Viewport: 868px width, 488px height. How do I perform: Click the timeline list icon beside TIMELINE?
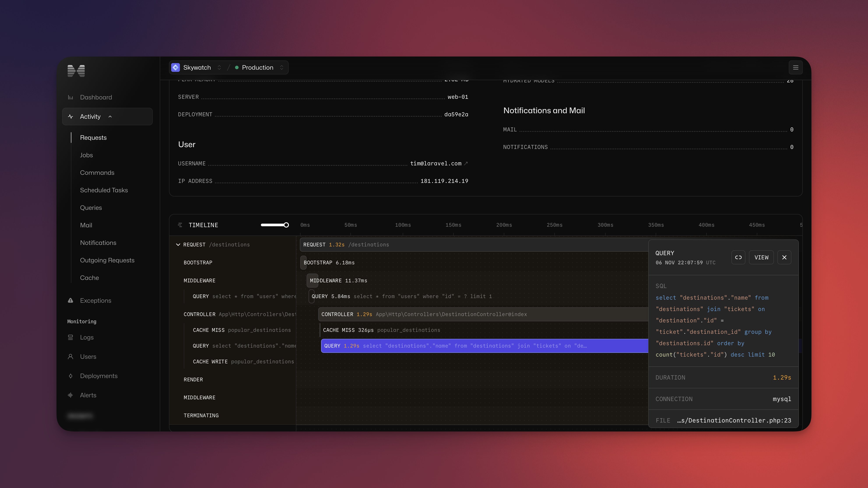[x=180, y=225]
